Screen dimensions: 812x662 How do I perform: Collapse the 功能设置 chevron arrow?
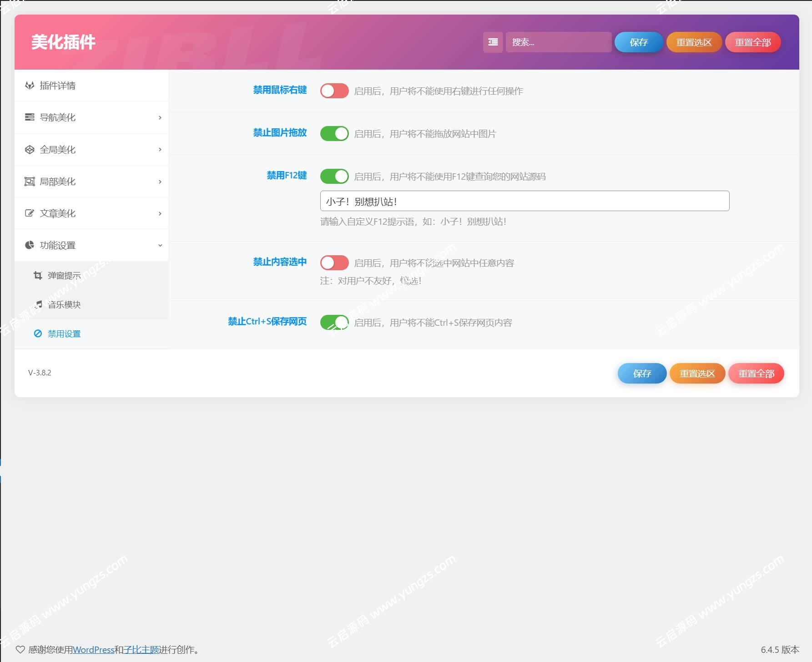coord(160,246)
